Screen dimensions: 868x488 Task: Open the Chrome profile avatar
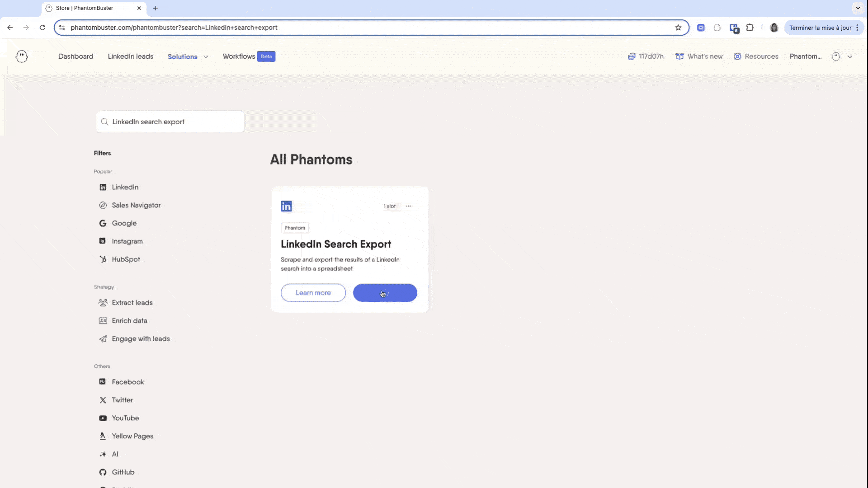[774, 28]
